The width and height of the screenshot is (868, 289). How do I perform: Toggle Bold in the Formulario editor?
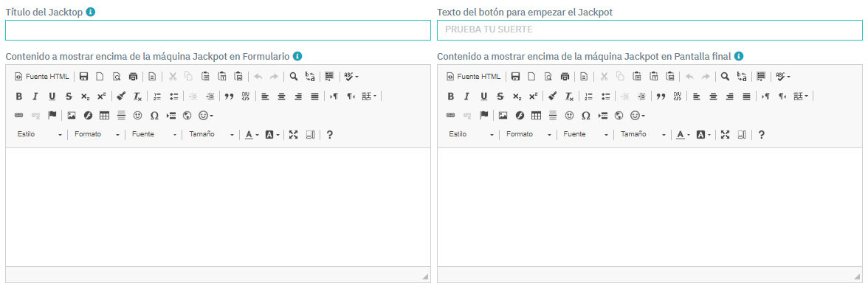[x=19, y=96]
